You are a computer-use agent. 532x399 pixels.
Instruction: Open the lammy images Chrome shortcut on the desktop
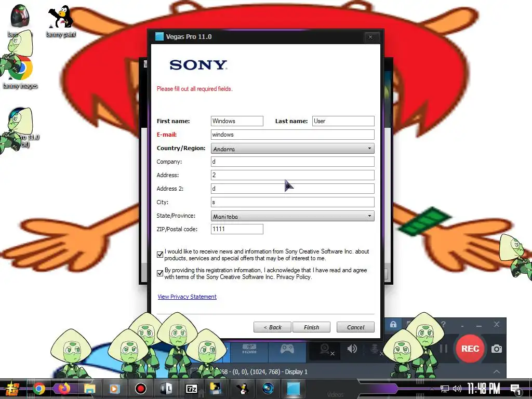coord(20,73)
